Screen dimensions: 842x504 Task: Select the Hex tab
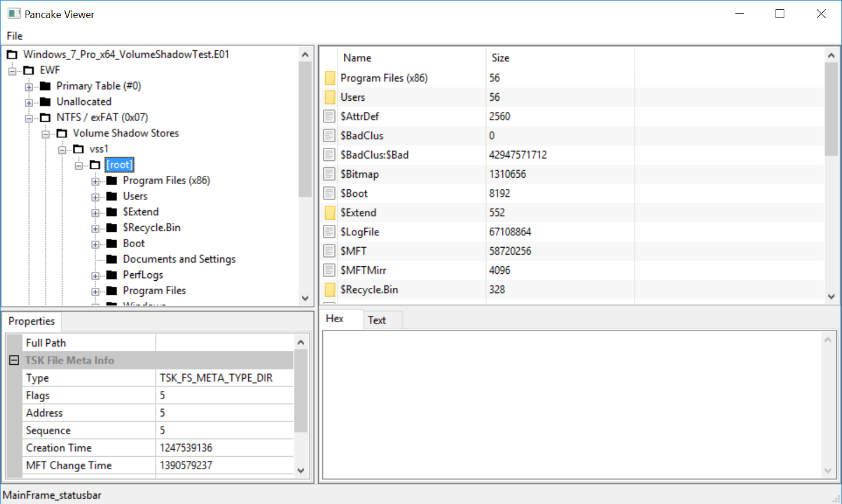point(334,319)
